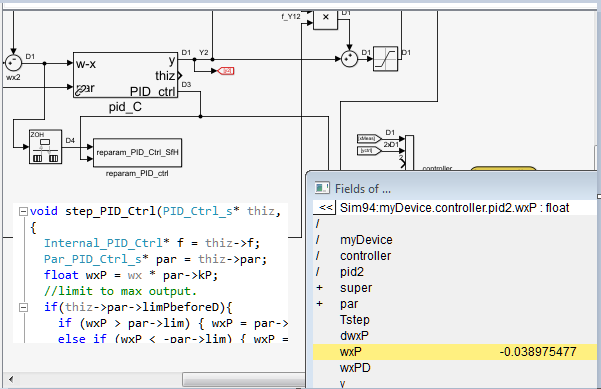Click the product multiplication block
Viewport: 601px width, 389px height.
[x=325, y=18]
